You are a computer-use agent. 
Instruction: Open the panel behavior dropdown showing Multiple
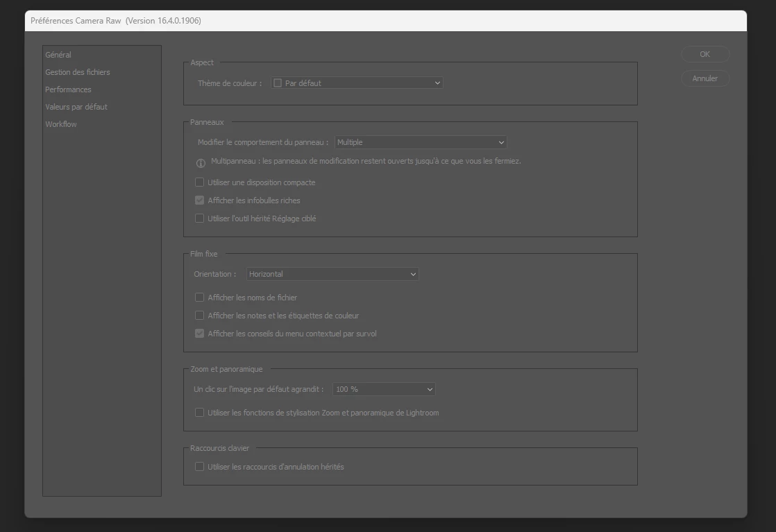421,142
